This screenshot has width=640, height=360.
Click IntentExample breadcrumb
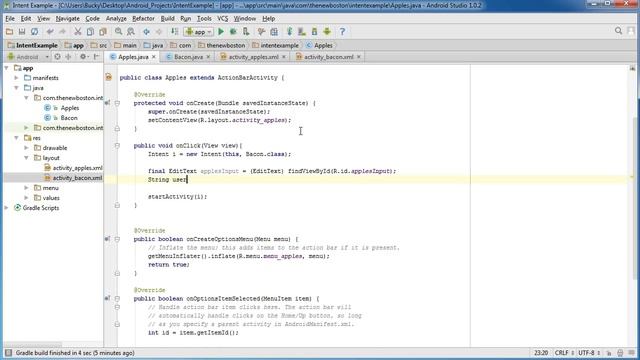(x=33, y=45)
